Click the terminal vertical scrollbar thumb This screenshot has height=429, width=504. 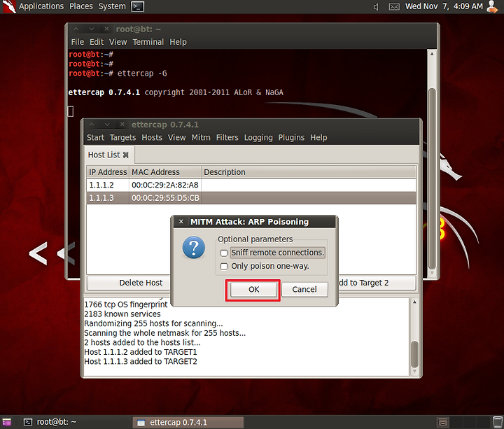point(432,178)
